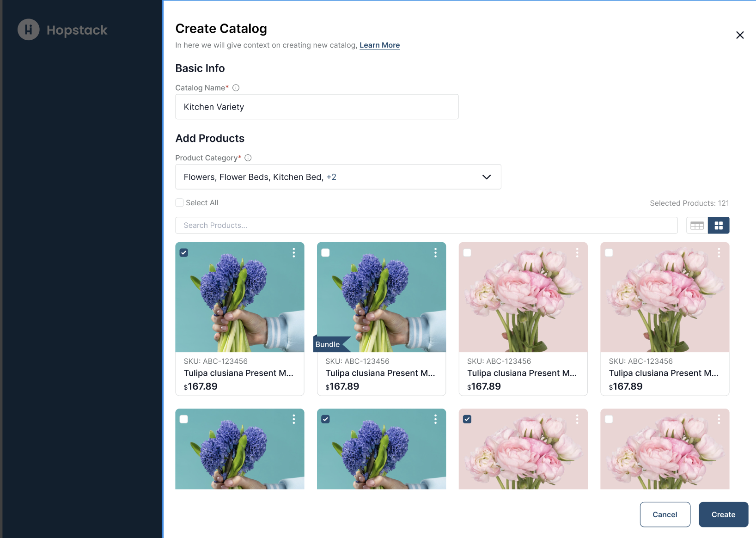The image size is (756, 538).
Task: Expand the Product Category dropdown
Action: click(x=486, y=177)
